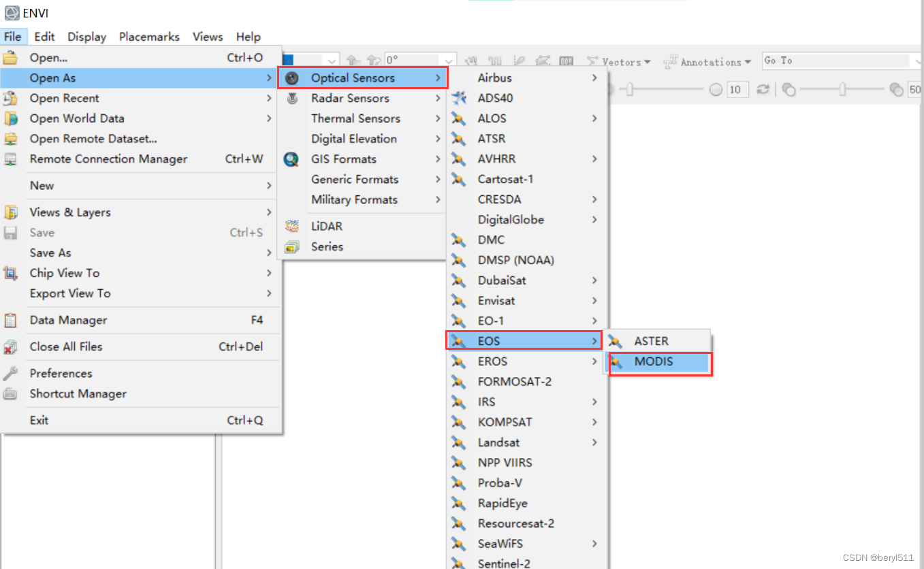
Task: Click the globe icon for Open World Data
Action: 10,118
